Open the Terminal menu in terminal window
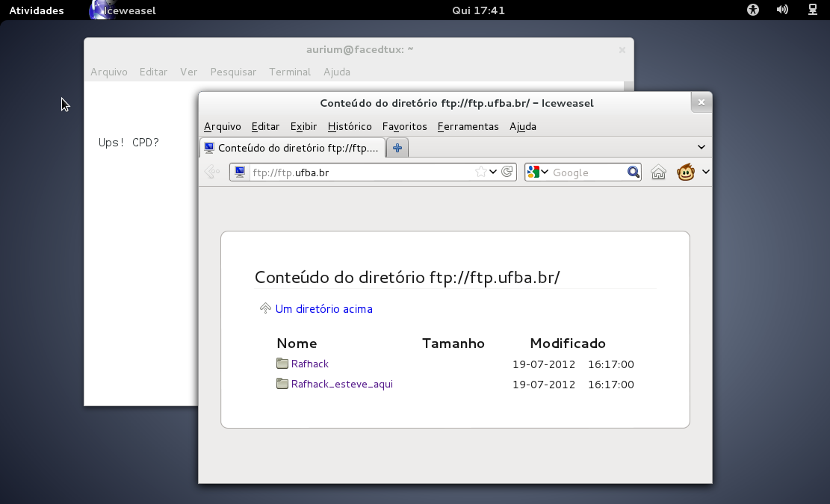830x504 pixels. point(290,72)
